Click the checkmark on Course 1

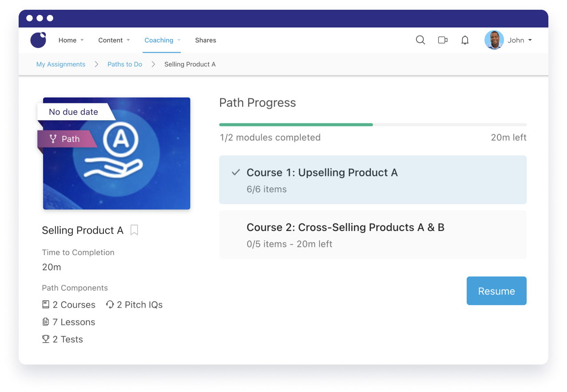click(235, 172)
